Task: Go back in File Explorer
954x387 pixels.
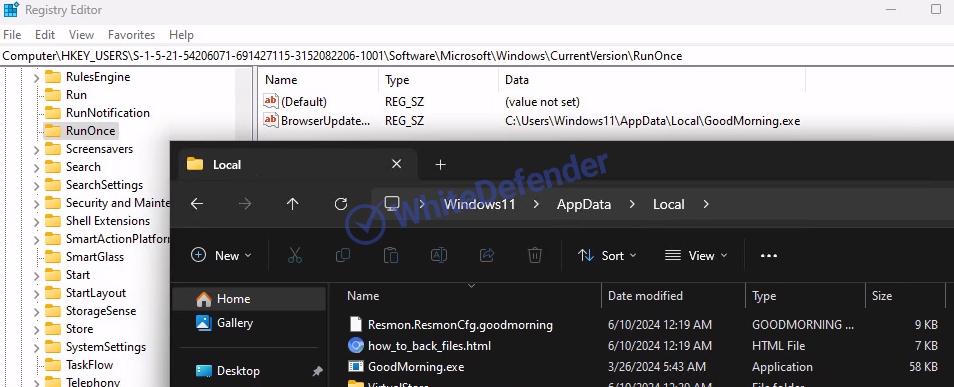Action: [x=197, y=204]
